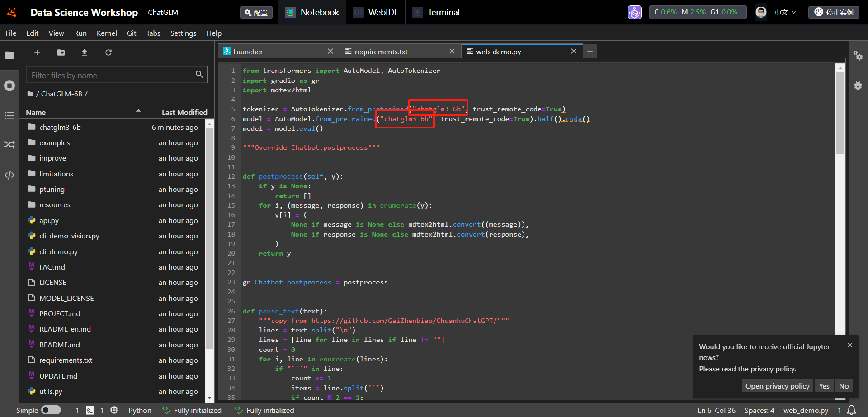Viewport: 868px width, 417px height.
Task: Show the table of contents panel
Action: pyautogui.click(x=9, y=115)
